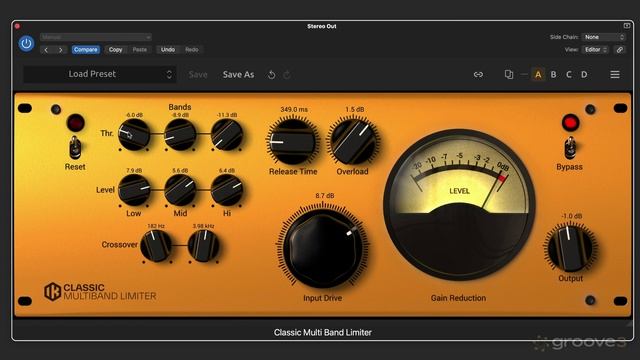Click the greyed Save button
Image resolution: width=640 pixels, height=360 pixels.
pyautogui.click(x=198, y=75)
